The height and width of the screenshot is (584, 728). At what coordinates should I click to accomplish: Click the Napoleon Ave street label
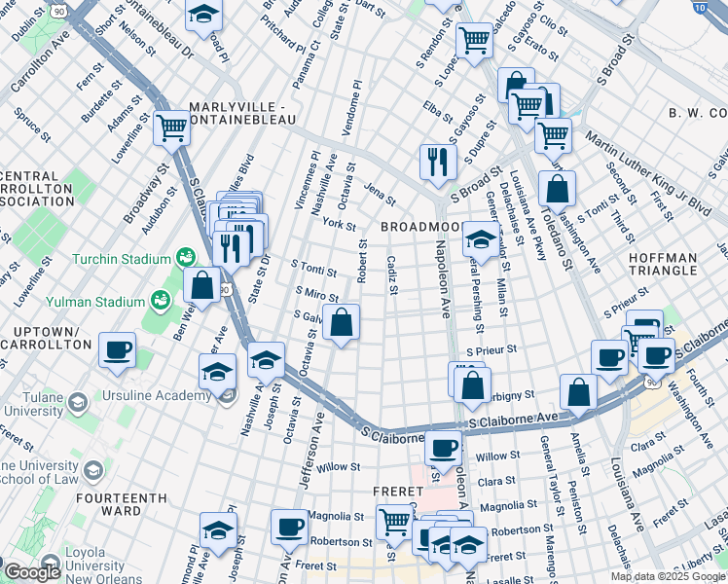click(x=443, y=279)
